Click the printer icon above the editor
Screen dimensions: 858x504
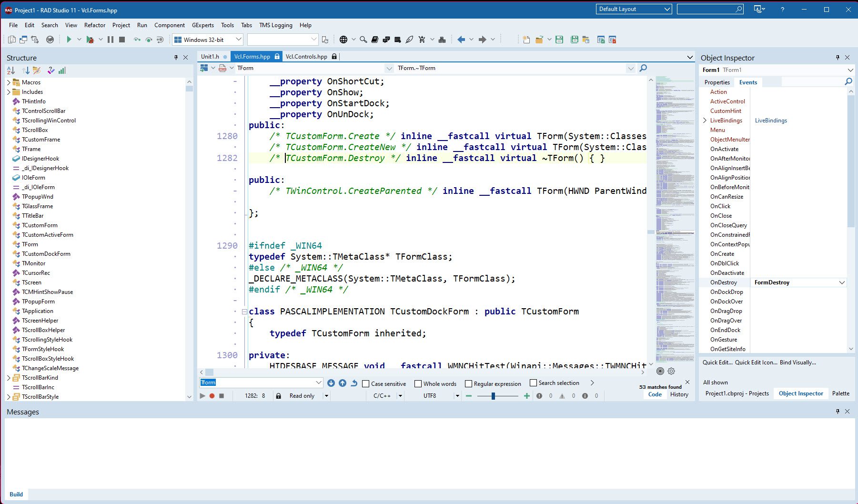click(x=222, y=68)
